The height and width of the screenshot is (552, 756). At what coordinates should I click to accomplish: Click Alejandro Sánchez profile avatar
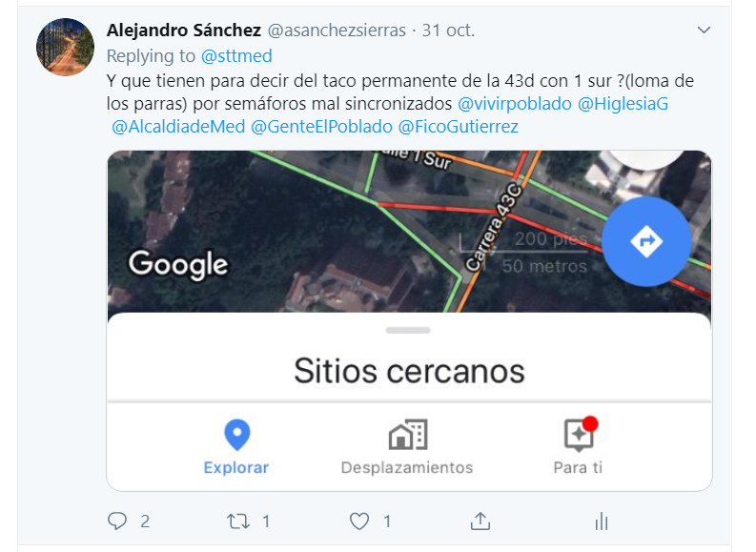coord(65,48)
